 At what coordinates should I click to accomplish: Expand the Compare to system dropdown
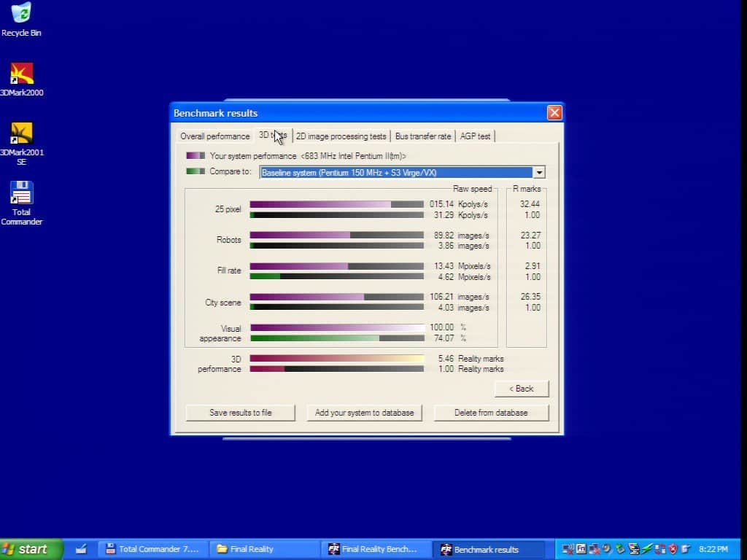[539, 172]
